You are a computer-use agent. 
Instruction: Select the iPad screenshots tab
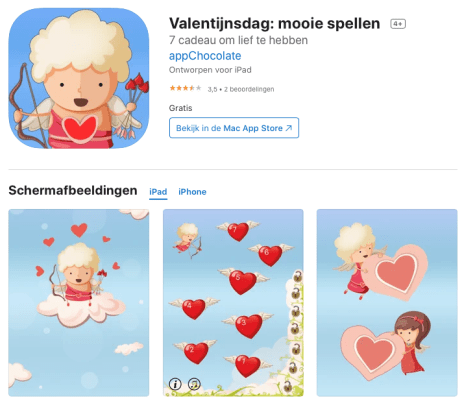[158, 192]
